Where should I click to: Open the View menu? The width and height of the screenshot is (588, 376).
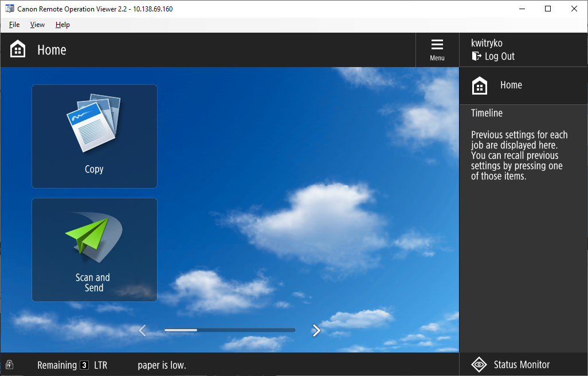[37, 25]
